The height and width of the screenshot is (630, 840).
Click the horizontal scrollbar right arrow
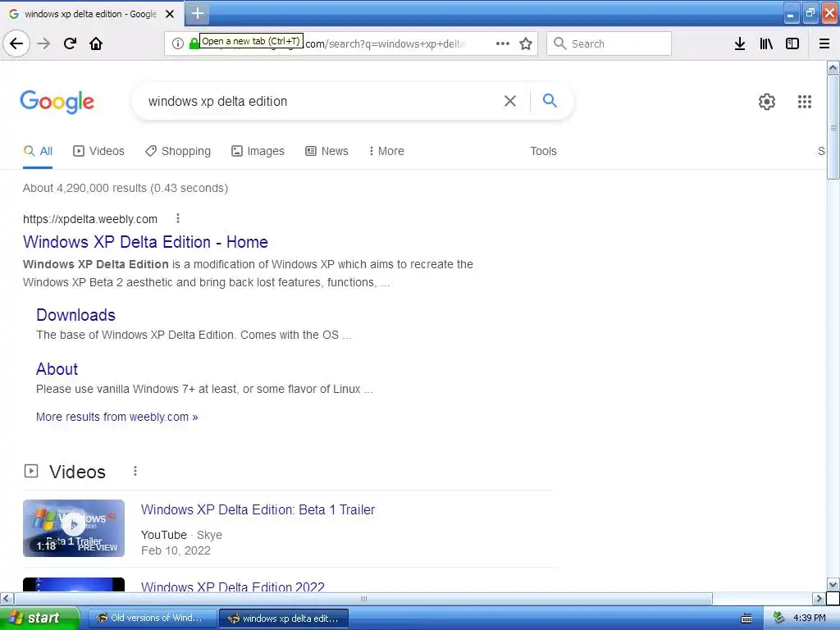pyautogui.click(x=819, y=598)
